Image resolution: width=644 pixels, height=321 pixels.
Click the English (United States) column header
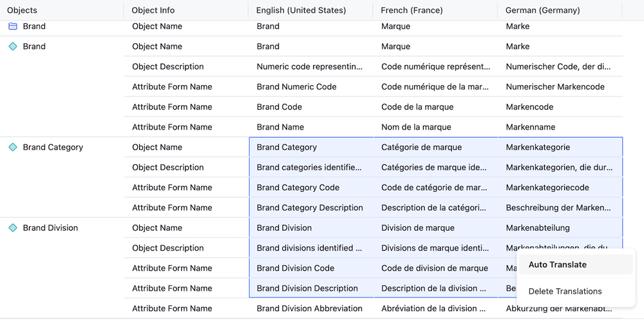pyautogui.click(x=301, y=10)
